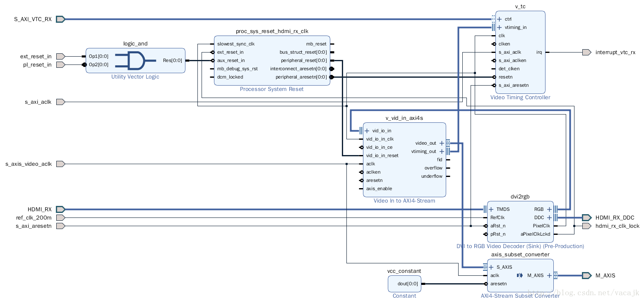Image resolution: width=644 pixels, height=301 pixels.
Task: Select the mb_reset output pin
Action: [316, 44]
